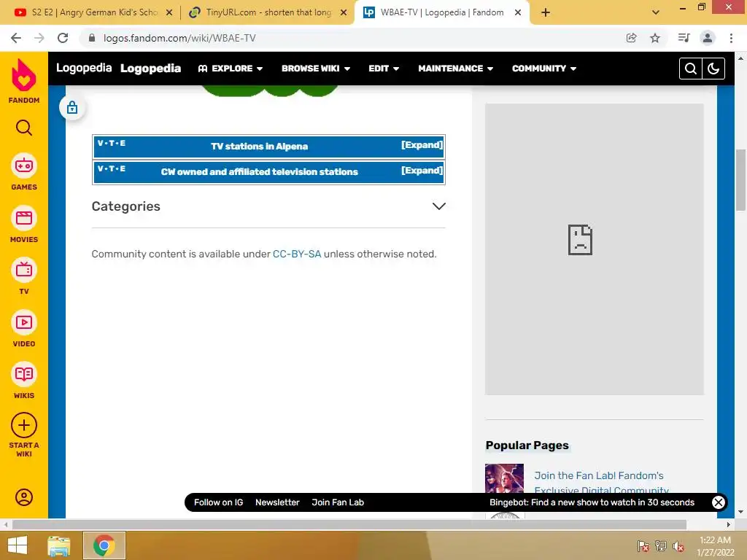Open the CC-BY-SA license link
Viewport: 747px width, 560px height.
pyautogui.click(x=297, y=254)
